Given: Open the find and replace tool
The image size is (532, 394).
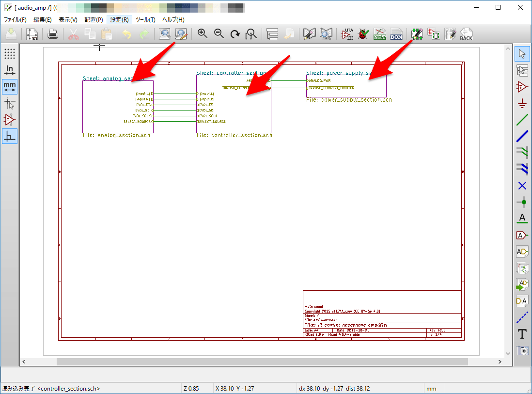Looking at the screenshot, I should 181,34.
